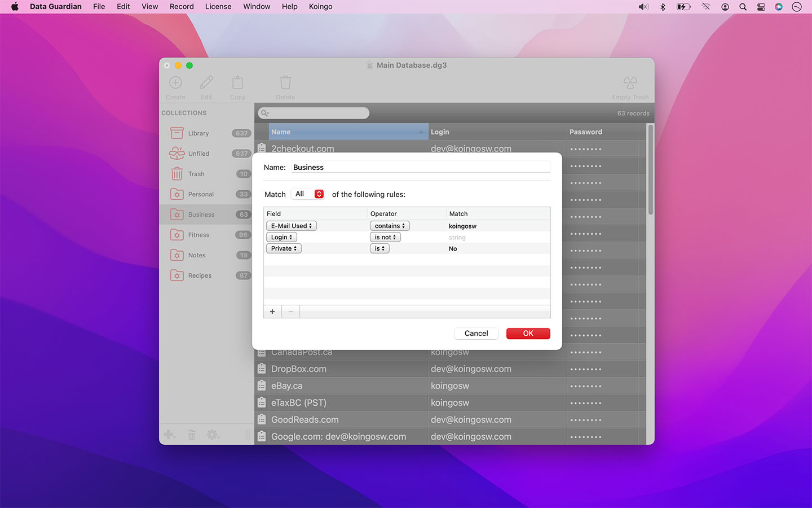
Task: Open the contains operator dropdown
Action: (x=389, y=225)
